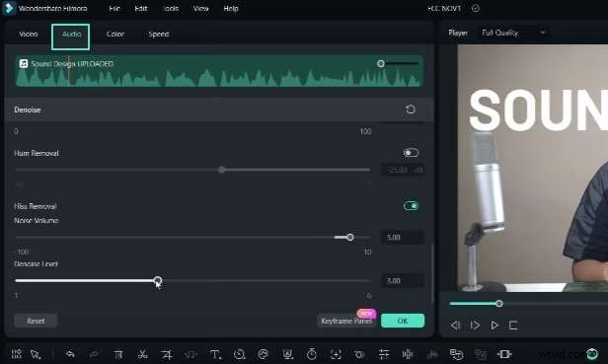Open the File menu
Screen dimensions: 608x364
pyautogui.click(x=114, y=8)
